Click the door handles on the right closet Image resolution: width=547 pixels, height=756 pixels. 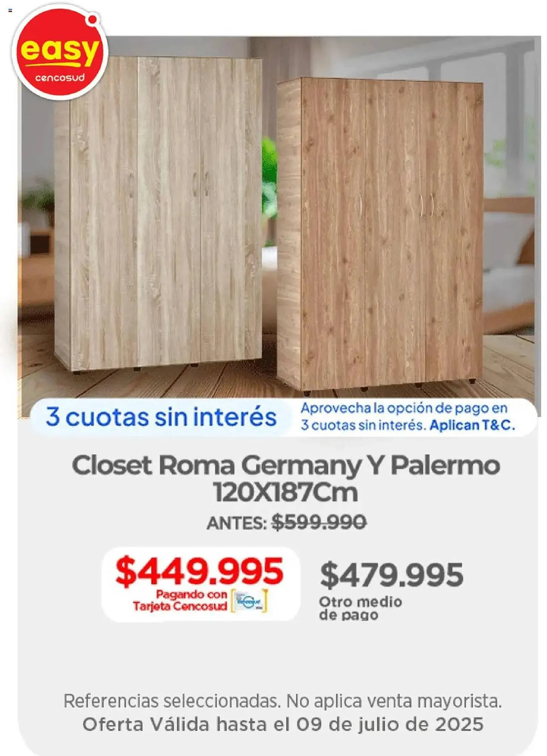[x=427, y=206]
